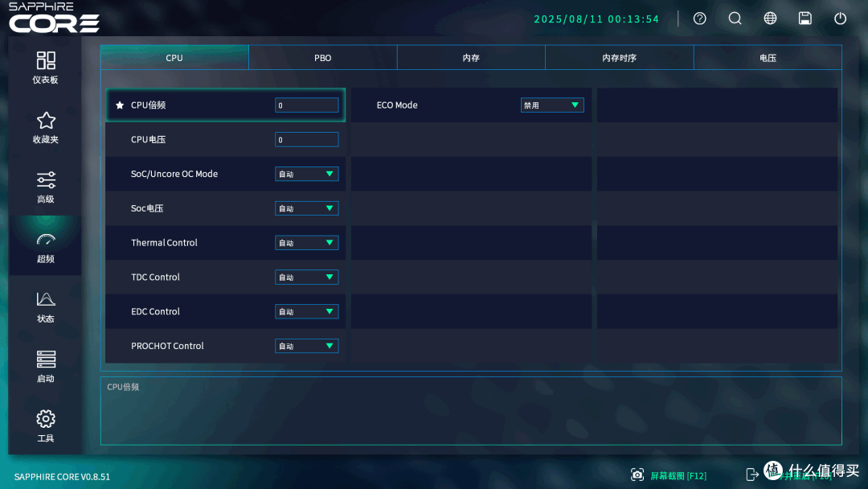Go to the 高级 advanced settings
Screen dimensions: 868x489
(45, 187)
